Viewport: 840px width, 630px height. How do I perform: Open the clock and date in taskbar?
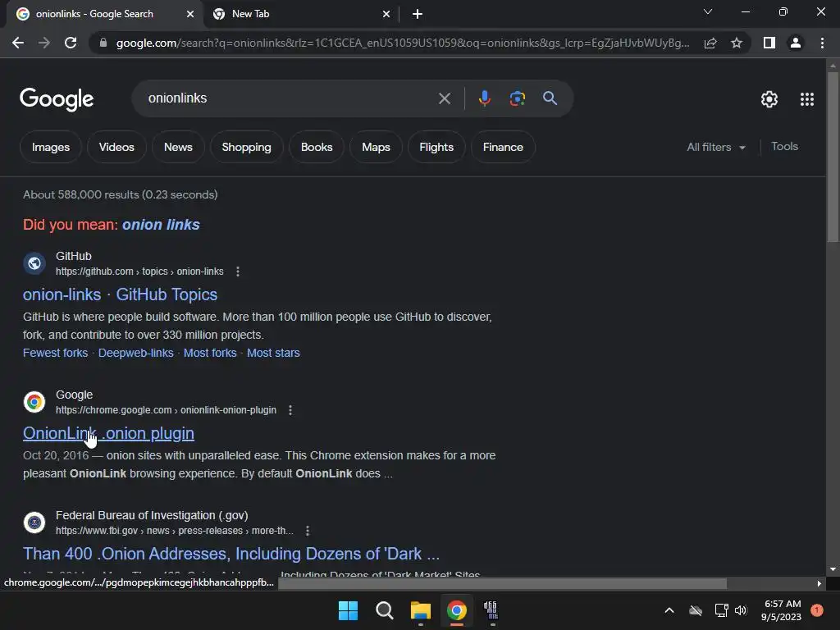pos(782,610)
